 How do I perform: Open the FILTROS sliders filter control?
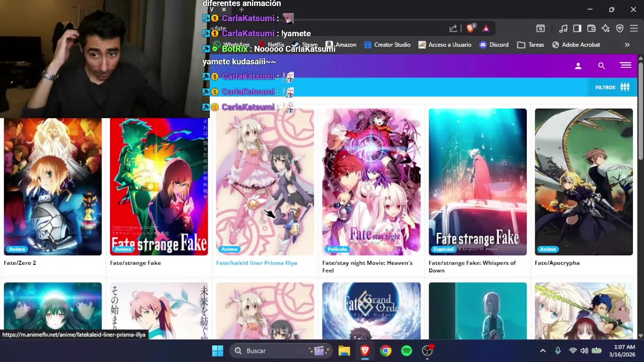click(x=612, y=87)
